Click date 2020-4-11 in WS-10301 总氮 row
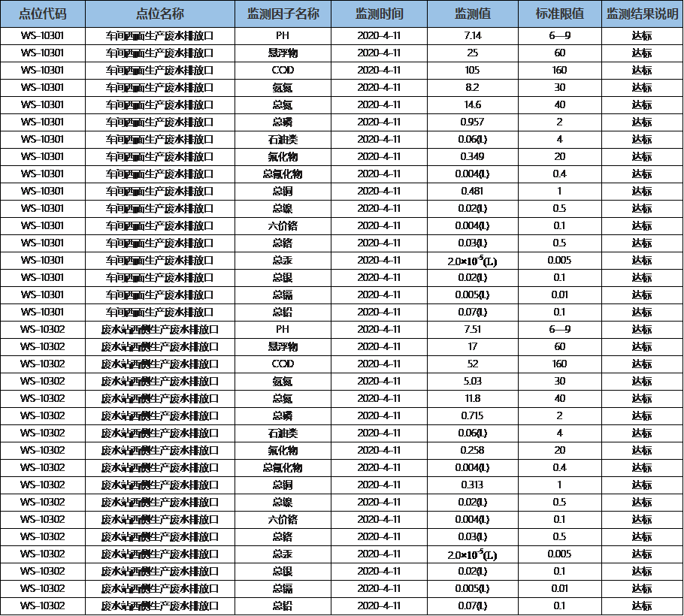 click(379, 105)
